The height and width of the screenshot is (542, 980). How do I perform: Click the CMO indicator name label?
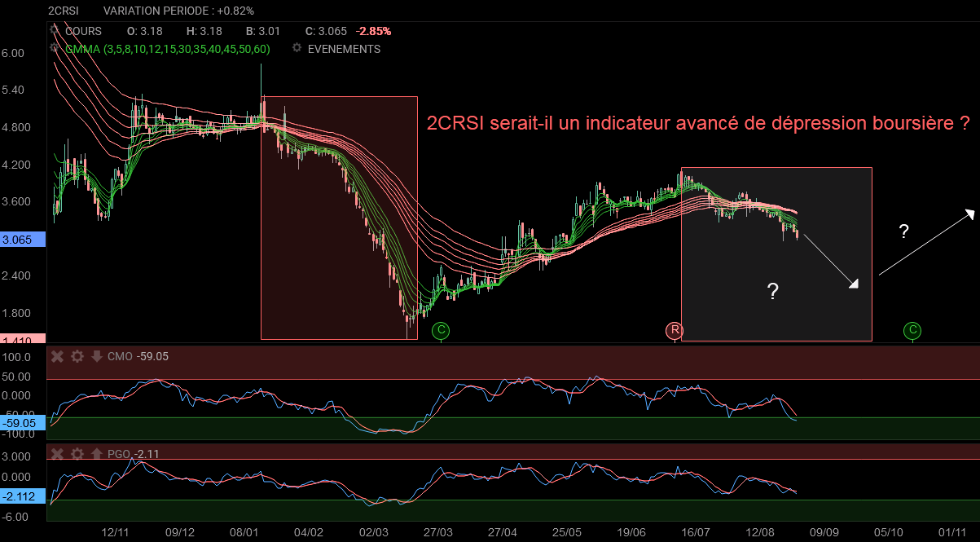(118, 356)
